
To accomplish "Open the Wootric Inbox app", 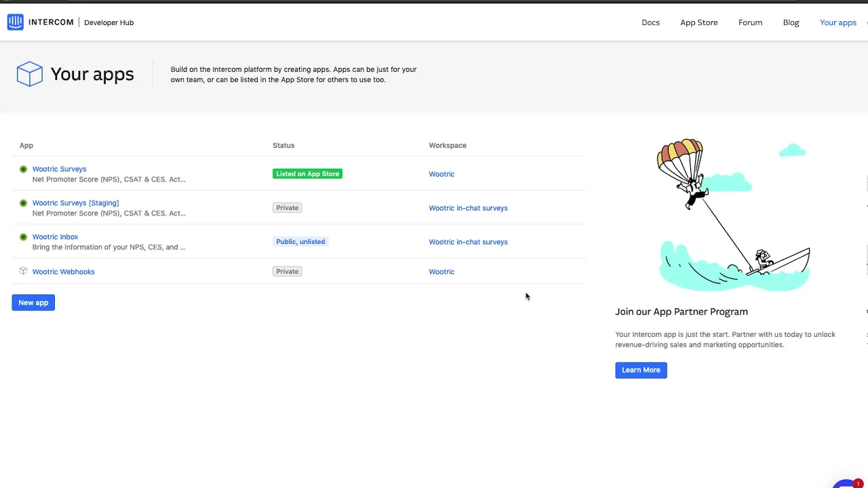I will 55,237.
